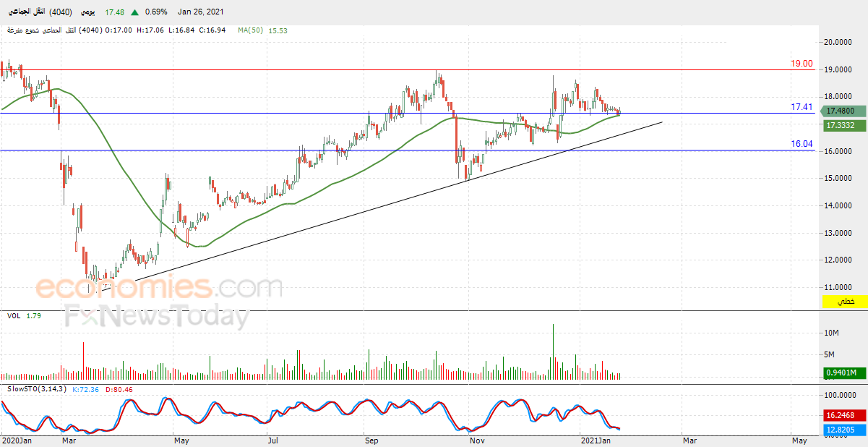Select the VOL indicator label
The height and width of the screenshot is (447, 868).
[x=14, y=316]
